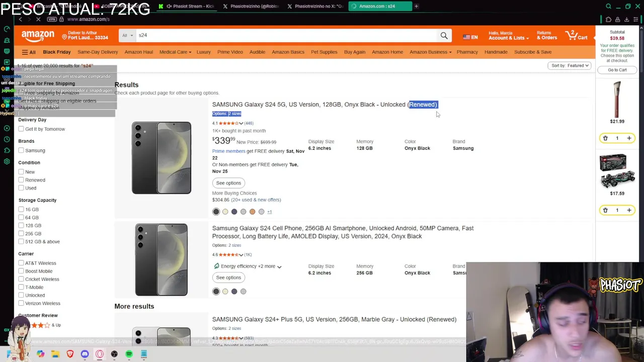The image size is (644, 362).
Task: Select yellow color swatch on first S24
Action: 225,212
